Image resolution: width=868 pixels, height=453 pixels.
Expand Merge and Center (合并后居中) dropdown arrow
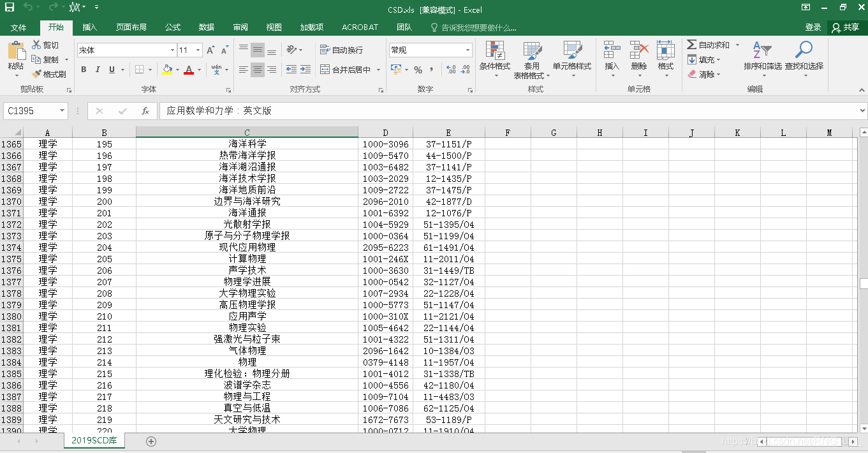point(378,70)
